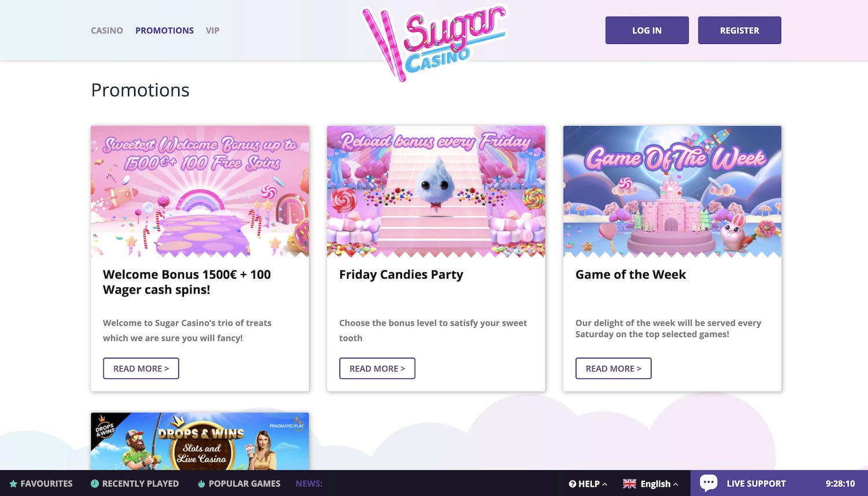Click the Log In button
The width and height of the screenshot is (868, 496).
(647, 30)
